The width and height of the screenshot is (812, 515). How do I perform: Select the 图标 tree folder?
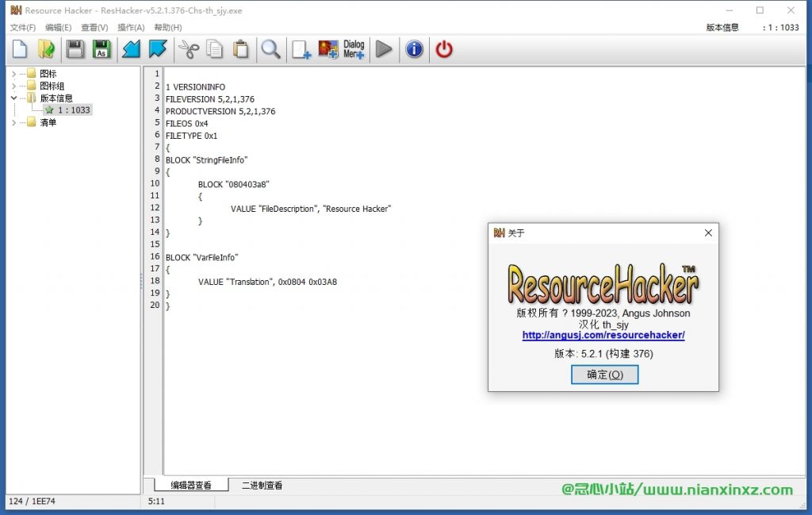(x=48, y=74)
